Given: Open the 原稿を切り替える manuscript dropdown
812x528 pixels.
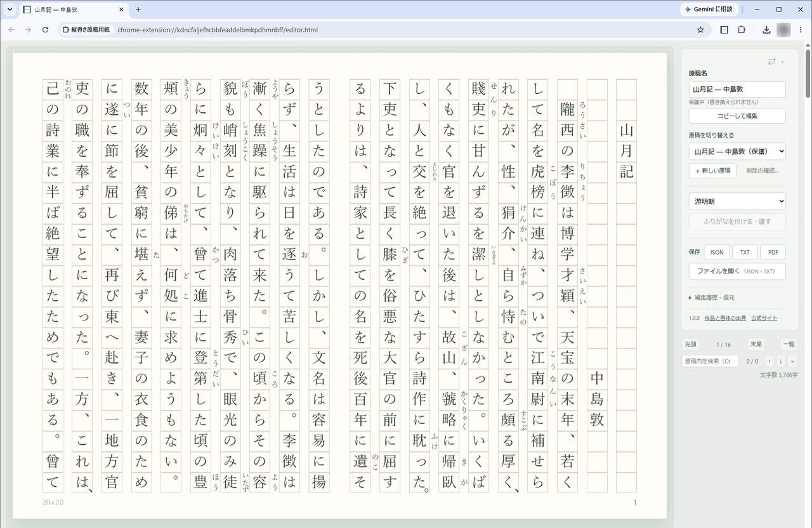Looking at the screenshot, I should [x=737, y=151].
